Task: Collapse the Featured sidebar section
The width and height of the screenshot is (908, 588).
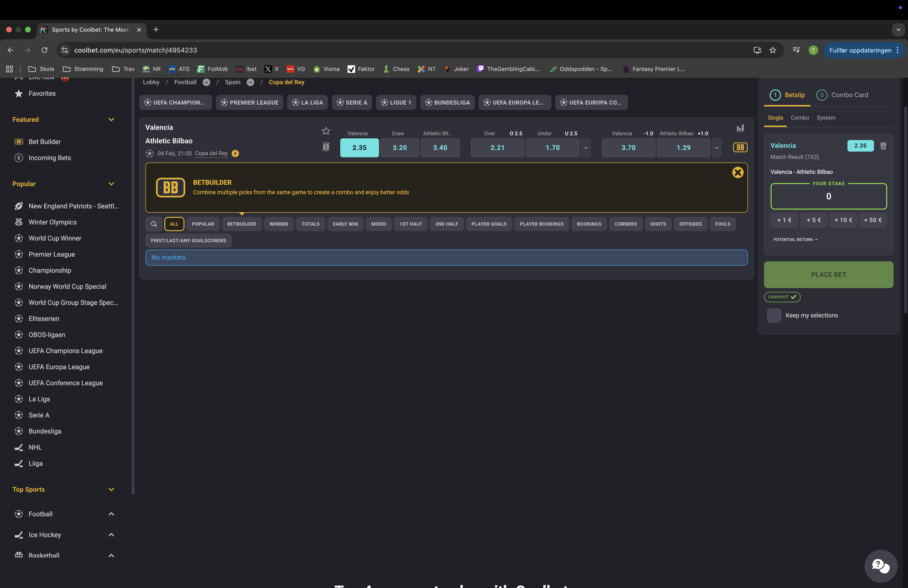Action: (111, 119)
